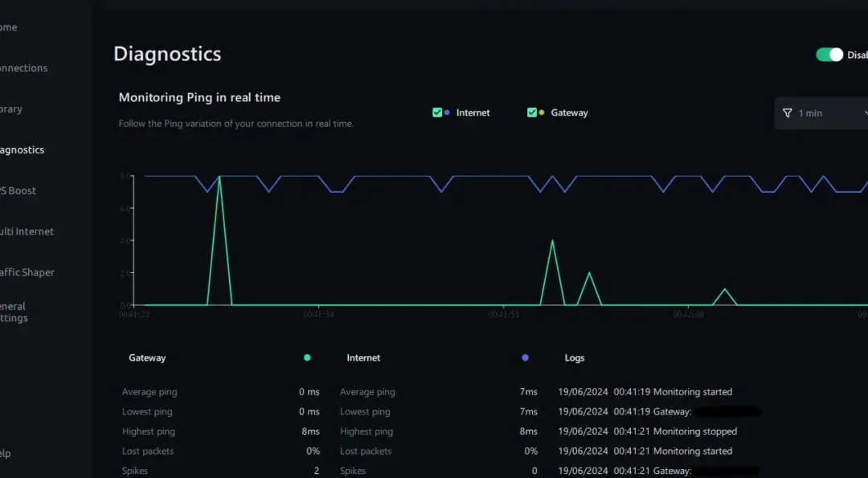Navigate to Multi Internet
The width and height of the screenshot is (868, 478).
coord(26,231)
